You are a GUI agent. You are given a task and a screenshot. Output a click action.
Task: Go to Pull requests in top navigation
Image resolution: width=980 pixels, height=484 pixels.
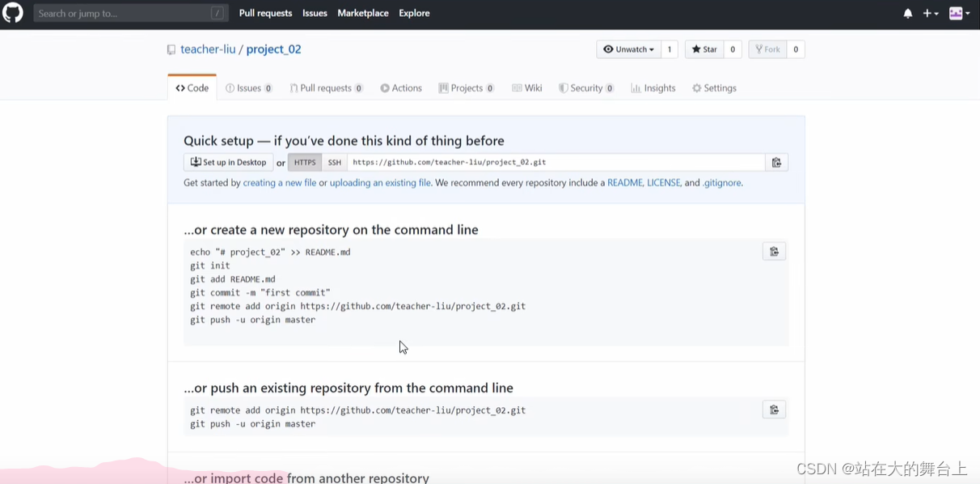pyautogui.click(x=265, y=13)
